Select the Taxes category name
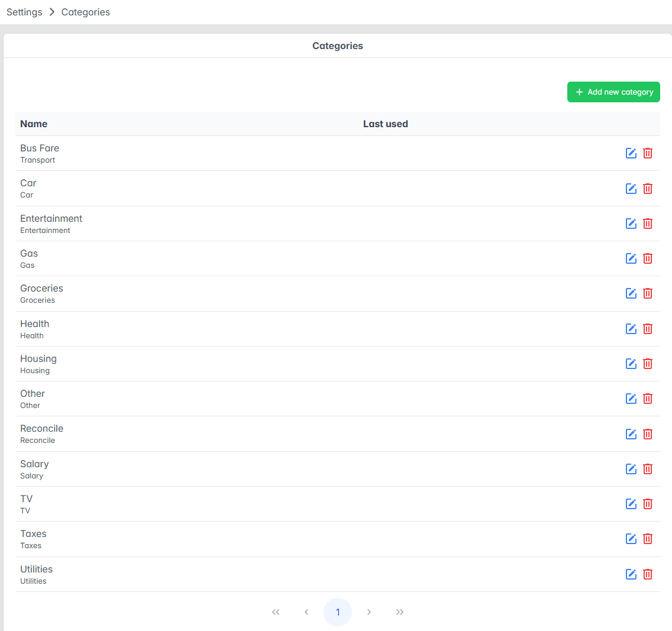 tap(33, 534)
